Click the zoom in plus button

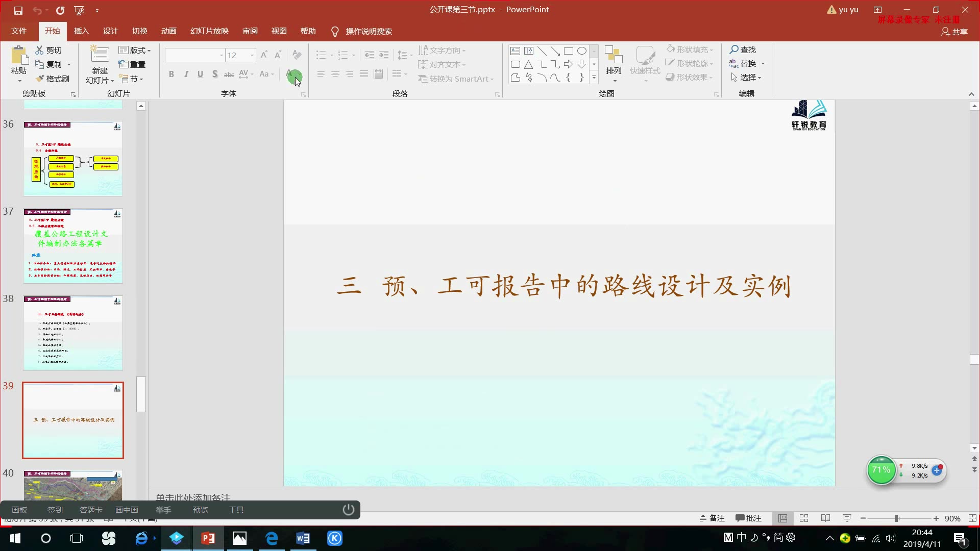pyautogui.click(x=936, y=518)
